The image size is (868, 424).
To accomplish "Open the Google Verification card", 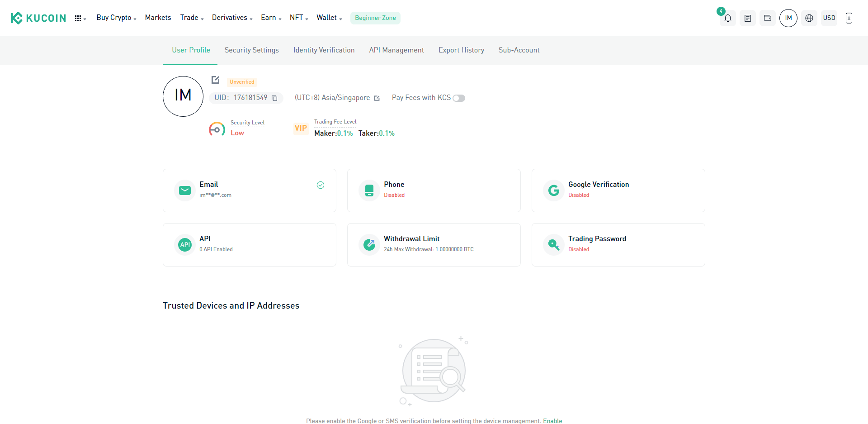I will [x=618, y=191].
